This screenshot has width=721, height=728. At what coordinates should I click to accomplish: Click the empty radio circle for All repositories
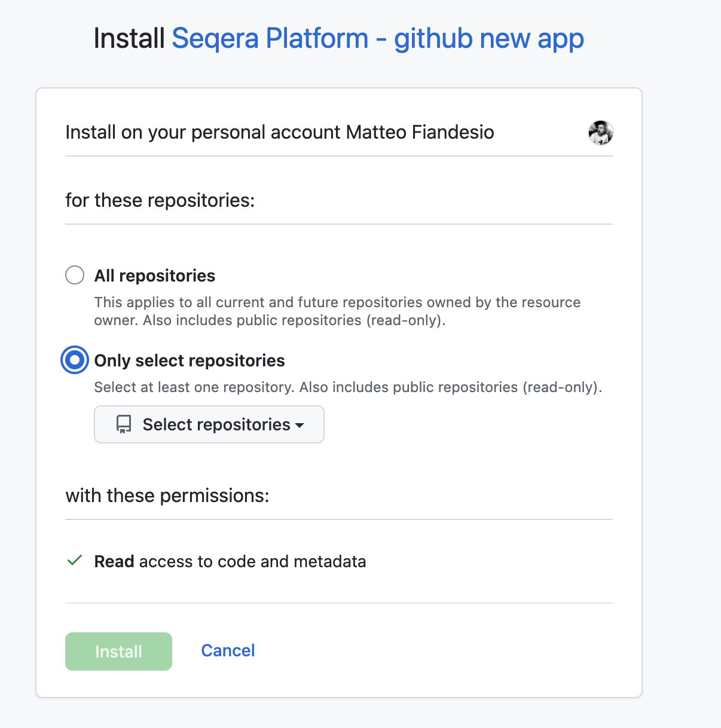coord(74,275)
